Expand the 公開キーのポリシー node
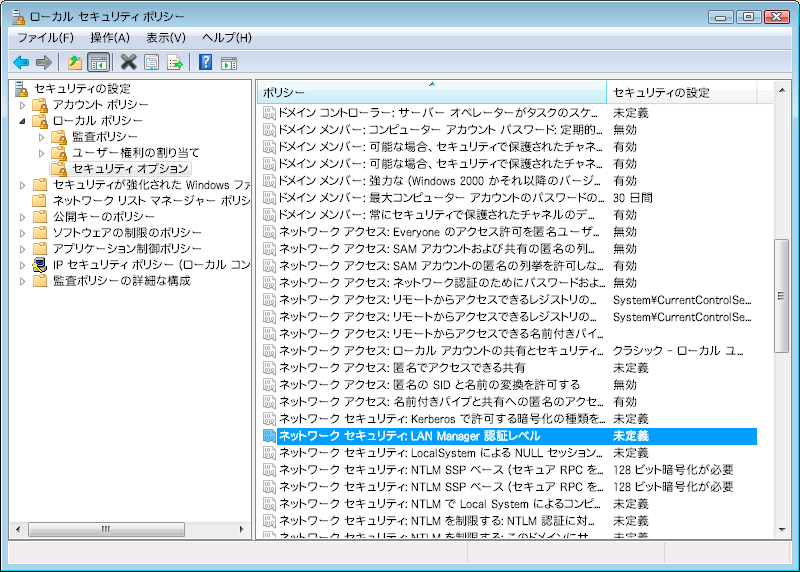The width and height of the screenshot is (800, 572). (x=24, y=217)
